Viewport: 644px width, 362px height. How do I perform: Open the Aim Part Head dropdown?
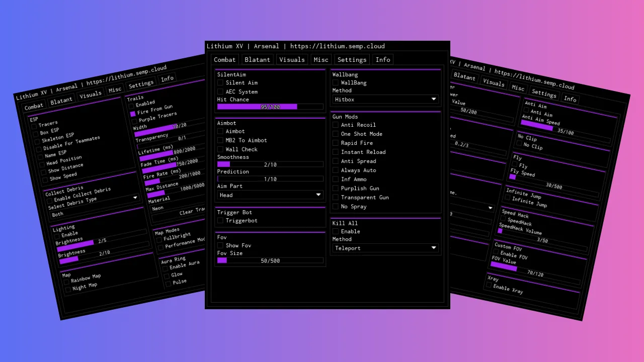point(270,195)
